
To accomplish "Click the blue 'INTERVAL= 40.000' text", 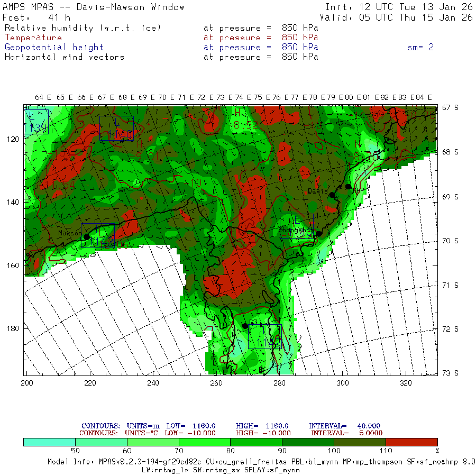I will click(x=344, y=426).
